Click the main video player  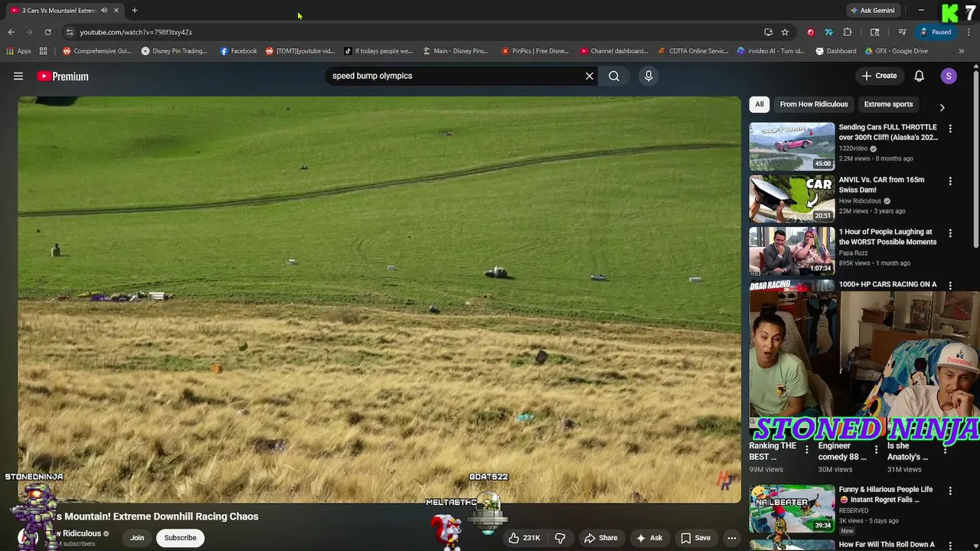tap(379, 298)
